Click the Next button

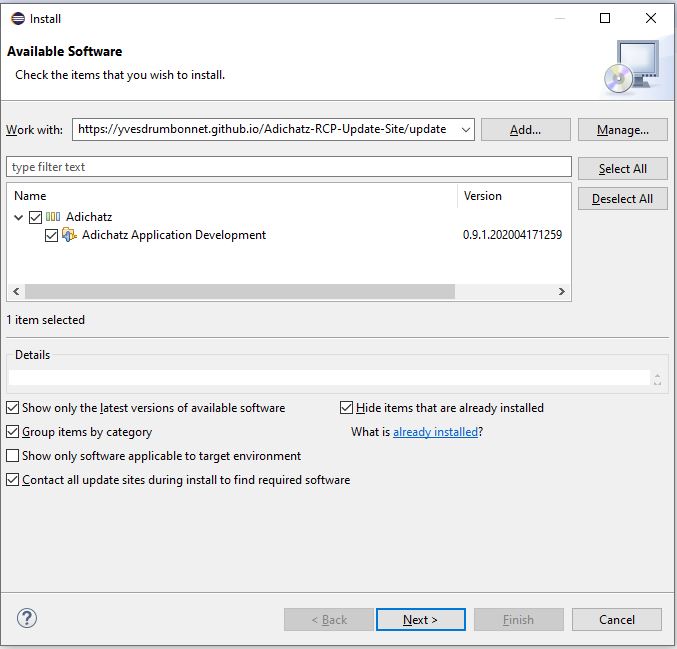[420, 620]
